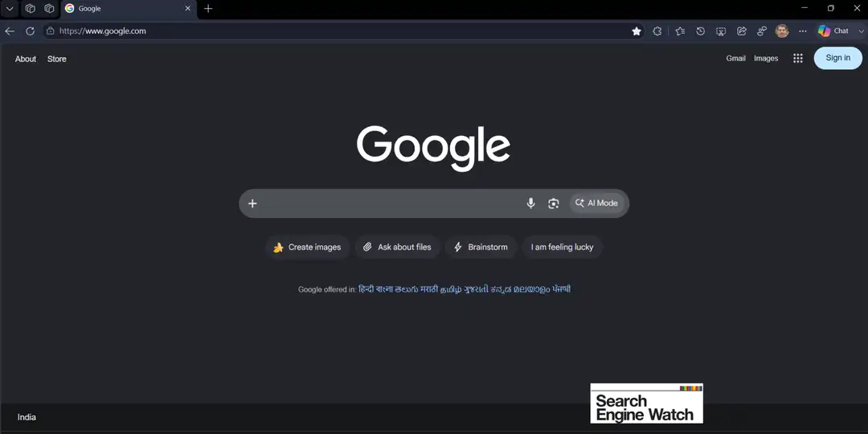Switch Google to Hindi (हिन्दी)

point(366,289)
